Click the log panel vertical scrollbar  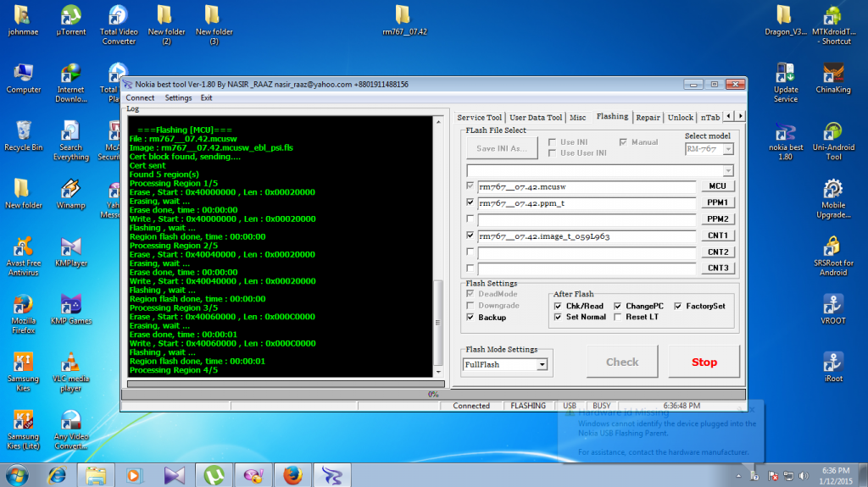click(x=438, y=322)
